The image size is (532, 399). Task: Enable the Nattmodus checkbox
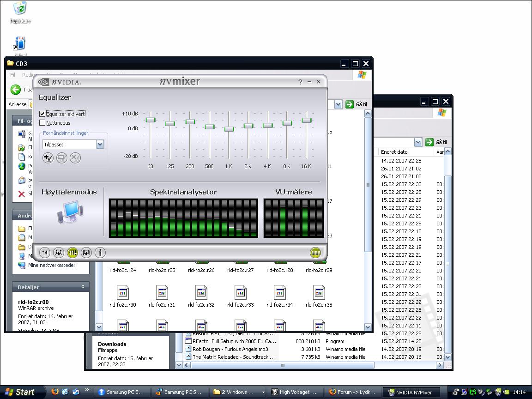click(x=42, y=123)
